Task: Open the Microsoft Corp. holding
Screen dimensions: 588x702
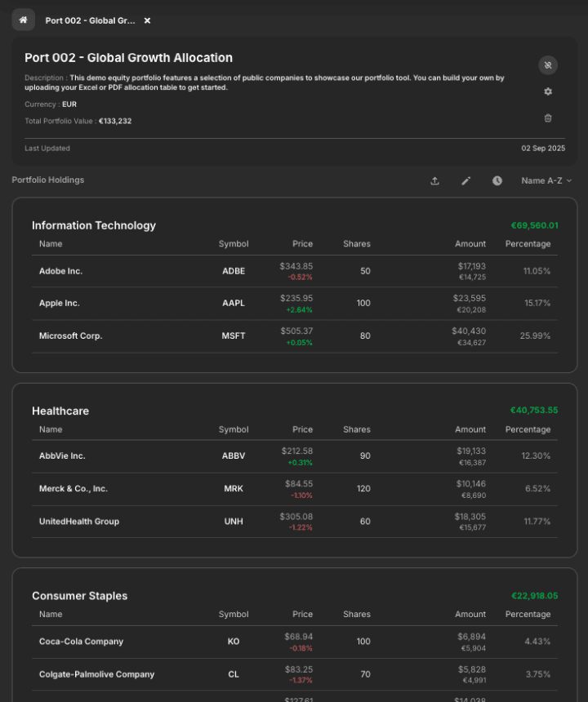Action: (x=70, y=335)
